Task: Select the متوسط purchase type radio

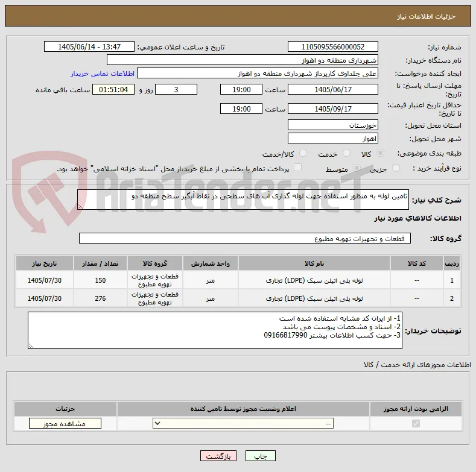Action: (x=357, y=168)
